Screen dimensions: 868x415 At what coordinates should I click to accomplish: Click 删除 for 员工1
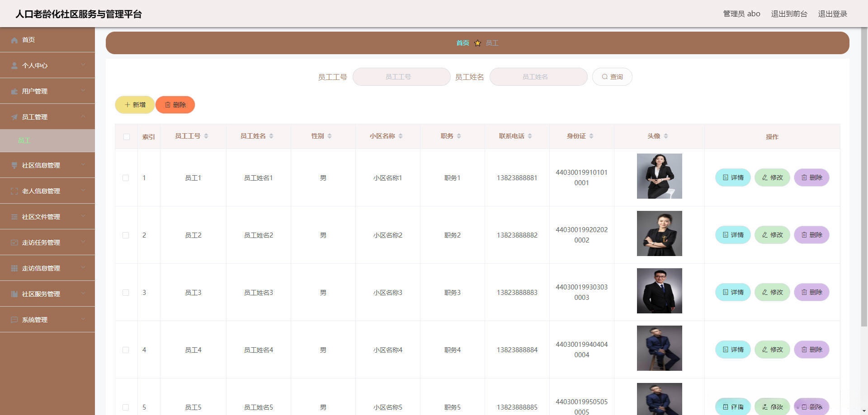811,177
